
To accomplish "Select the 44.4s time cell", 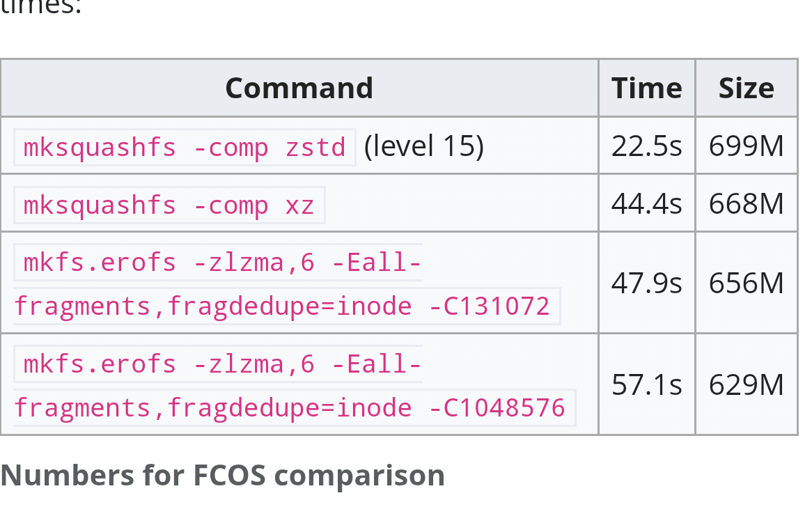I will click(646, 204).
